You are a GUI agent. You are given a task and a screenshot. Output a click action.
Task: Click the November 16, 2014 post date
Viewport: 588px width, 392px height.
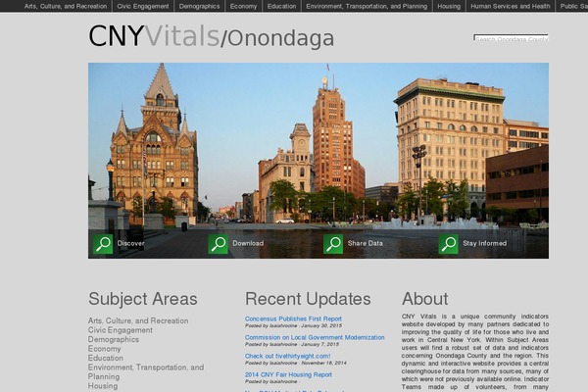click(324, 364)
